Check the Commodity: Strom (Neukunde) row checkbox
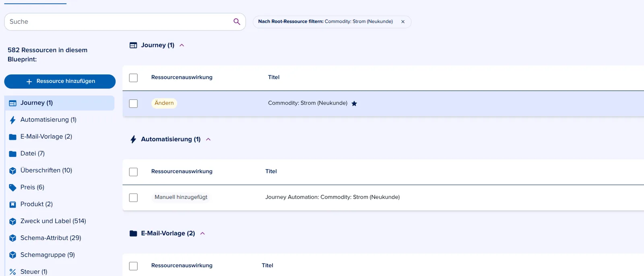This screenshot has width=644, height=276. click(x=133, y=103)
